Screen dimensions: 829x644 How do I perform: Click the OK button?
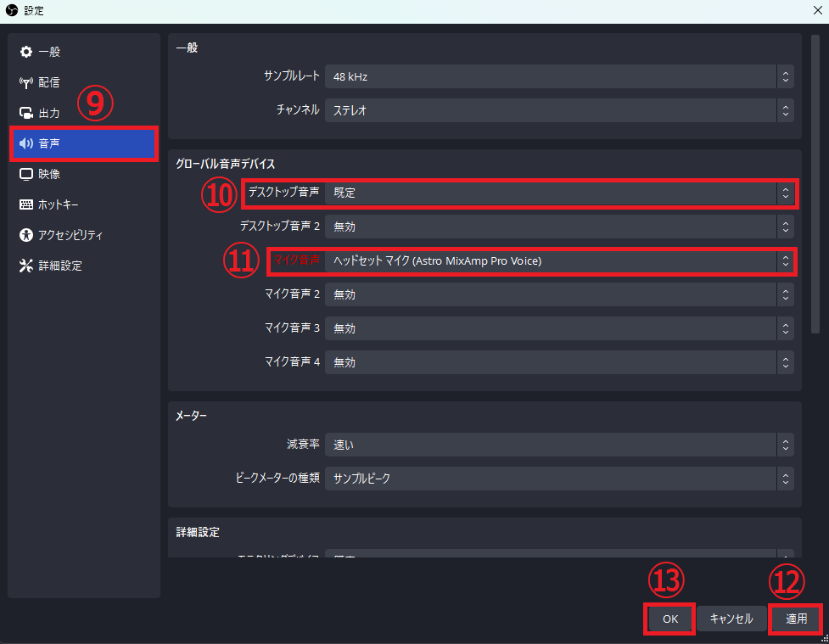[x=669, y=619]
